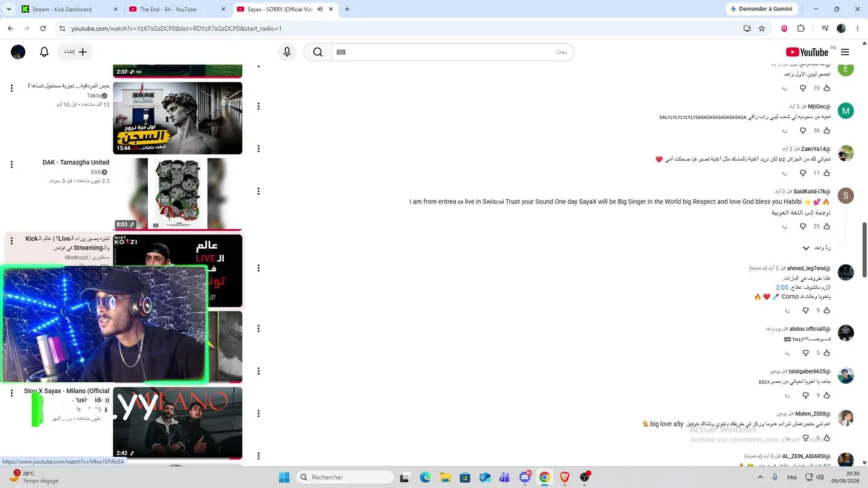The height and width of the screenshot is (488, 868).
Task: Open Microsoft Edge from the taskbar
Action: coord(425,477)
